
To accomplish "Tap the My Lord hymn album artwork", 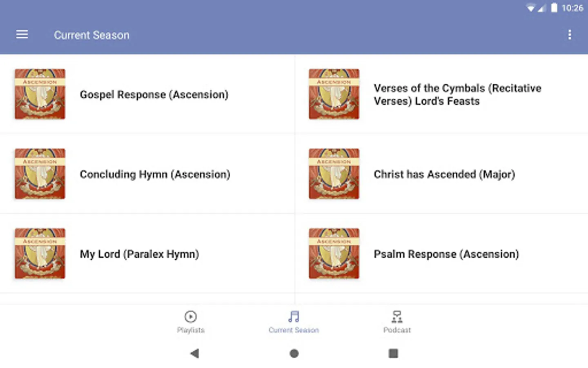I will [40, 254].
